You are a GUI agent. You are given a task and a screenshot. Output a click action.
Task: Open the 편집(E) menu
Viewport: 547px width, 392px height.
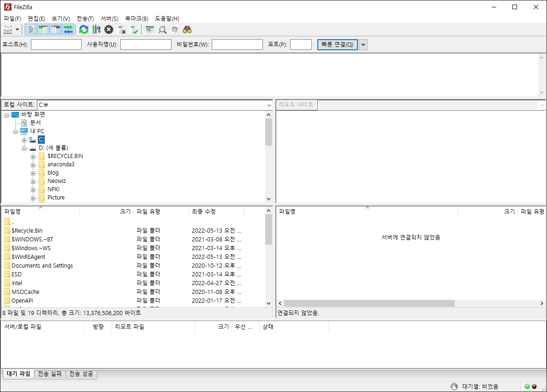pyautogui.click(x=36, y=18)
